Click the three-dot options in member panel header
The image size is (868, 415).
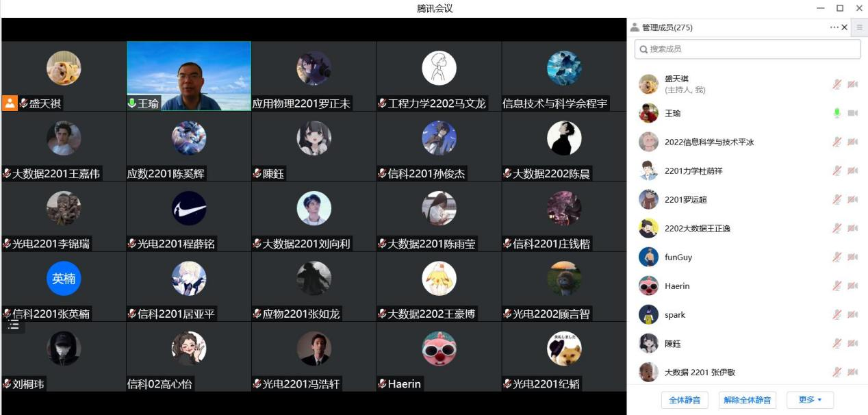click(834, 27)
